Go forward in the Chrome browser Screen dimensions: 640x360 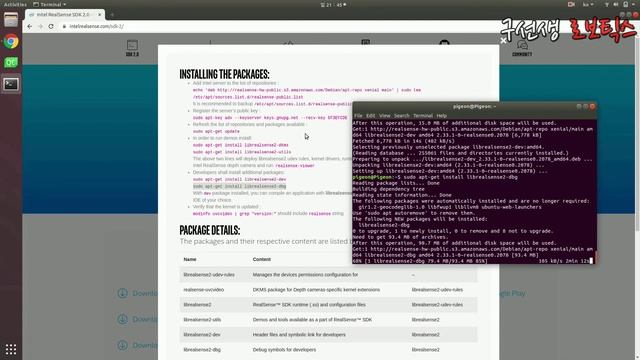(x=40, y=26)
